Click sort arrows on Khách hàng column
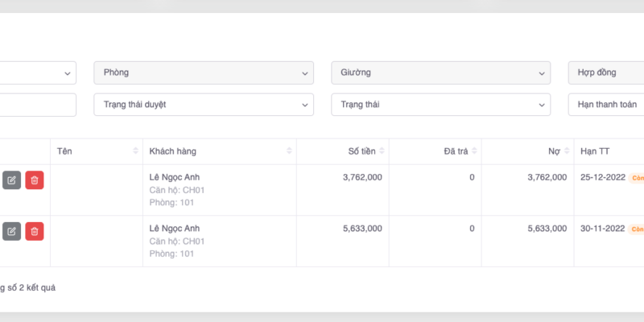This screenshot has height=322, width=644. coord(289,151)
